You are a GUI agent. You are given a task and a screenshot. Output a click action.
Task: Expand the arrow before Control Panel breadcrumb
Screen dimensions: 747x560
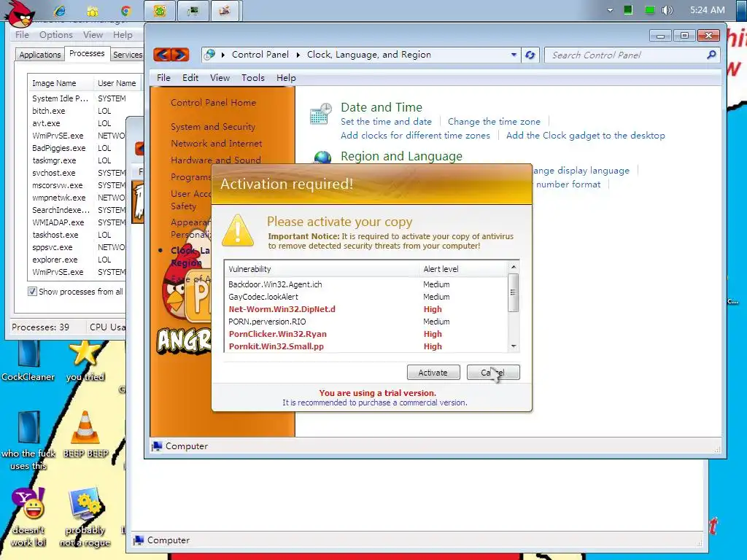(222, 55)
